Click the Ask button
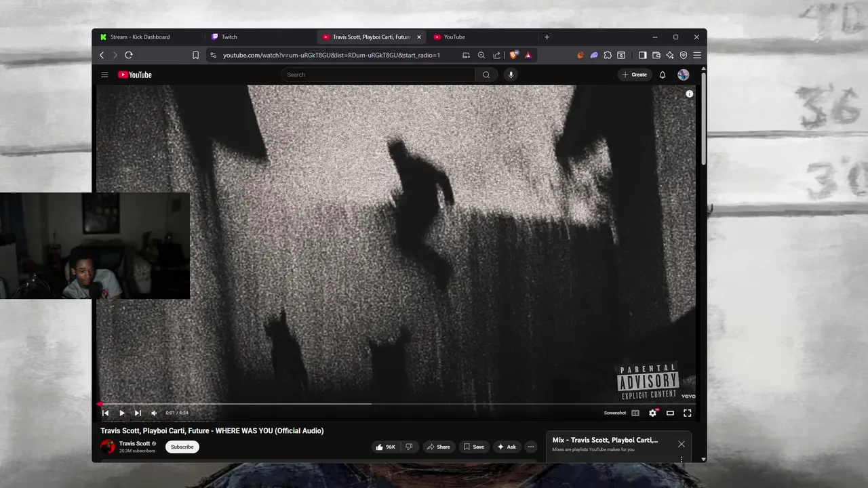Viewport: 868px width, 488px height. coord(507,447)
